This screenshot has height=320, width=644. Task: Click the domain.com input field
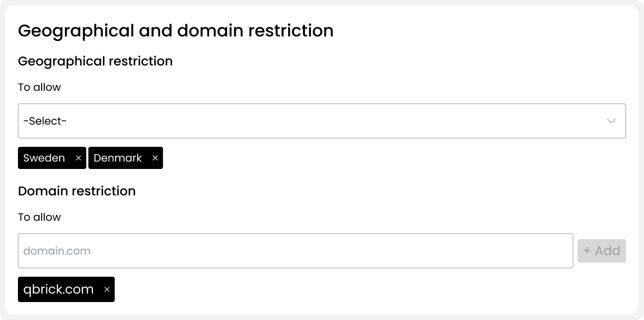click(x=296, y=251)
